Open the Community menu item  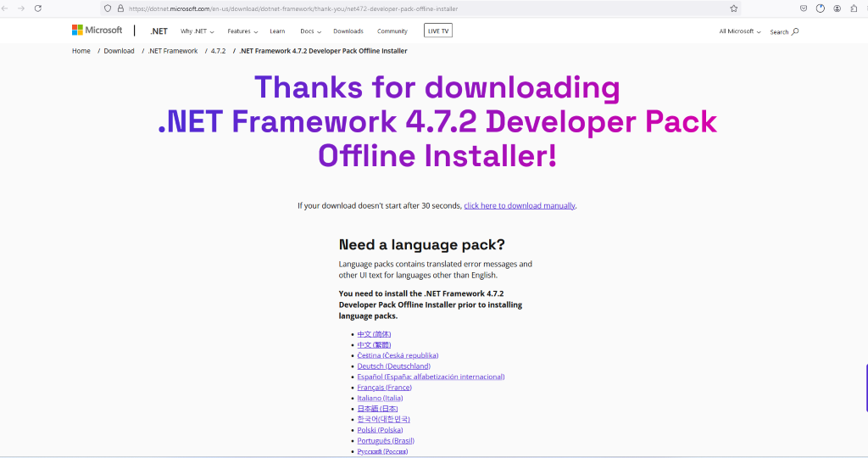pyautogui.click(x=392, y=31)
